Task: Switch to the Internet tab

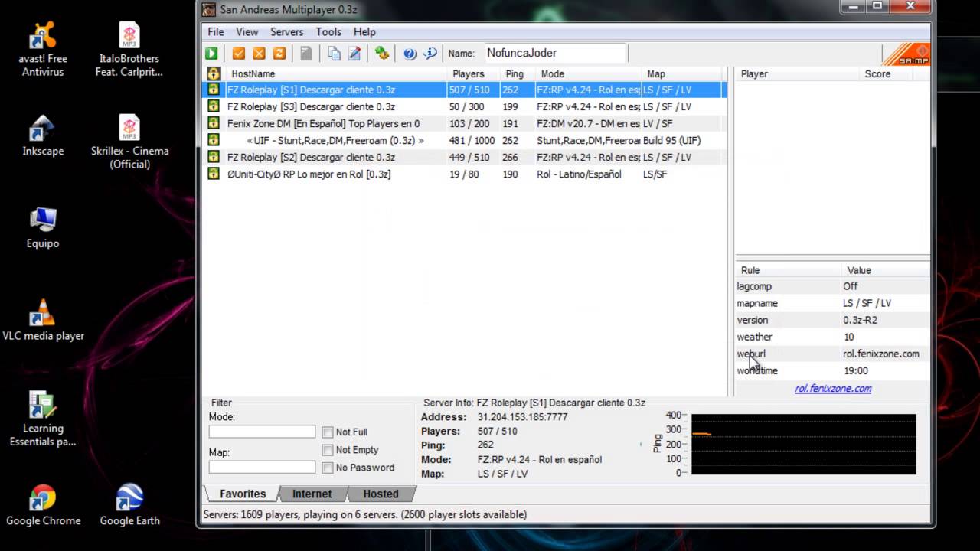Action: point(312,494)
